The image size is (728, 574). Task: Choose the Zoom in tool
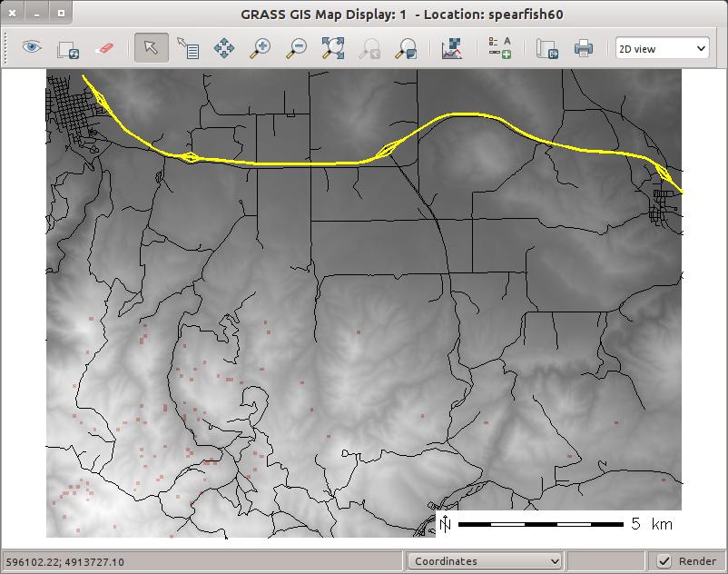[260, 48]
